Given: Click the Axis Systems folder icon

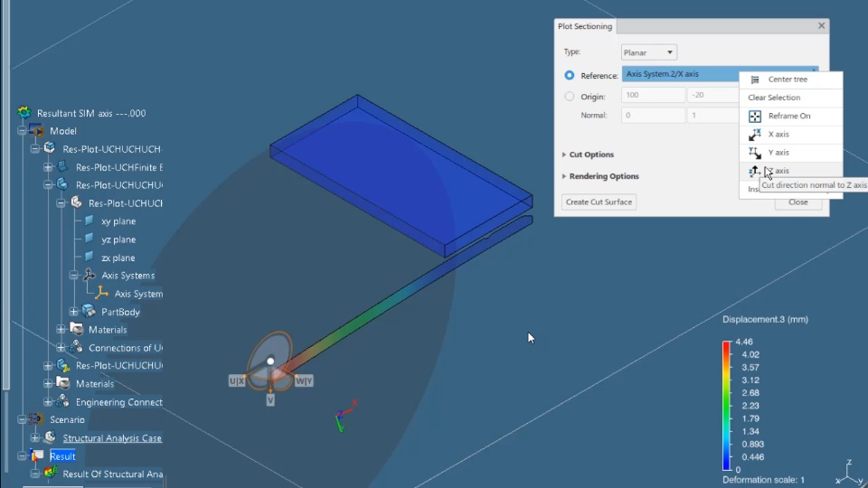Looking at the screenshot, I should click(x=89, y=275).
